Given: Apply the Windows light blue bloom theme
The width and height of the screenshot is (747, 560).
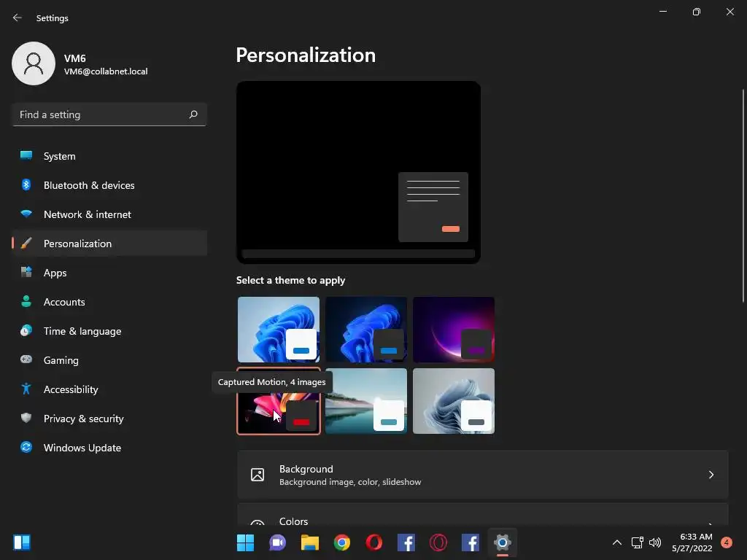Looking at the screenshot, I should [x=279, y=330].
